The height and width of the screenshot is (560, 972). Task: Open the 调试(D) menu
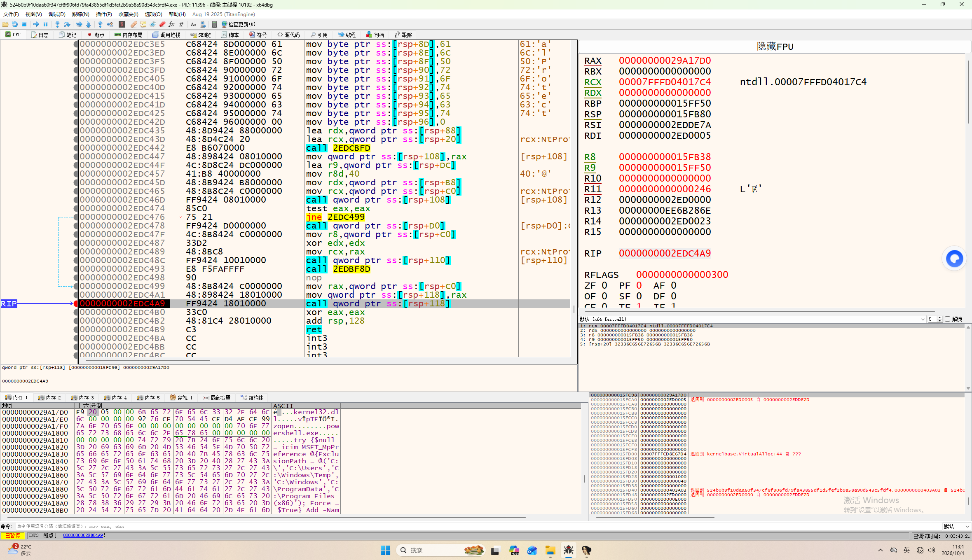[57, 14]
